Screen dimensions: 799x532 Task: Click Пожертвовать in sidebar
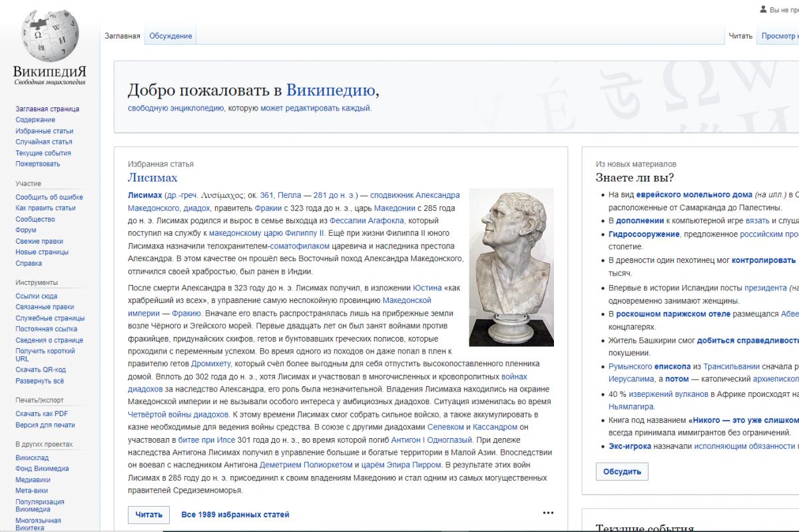pos(38,164)
